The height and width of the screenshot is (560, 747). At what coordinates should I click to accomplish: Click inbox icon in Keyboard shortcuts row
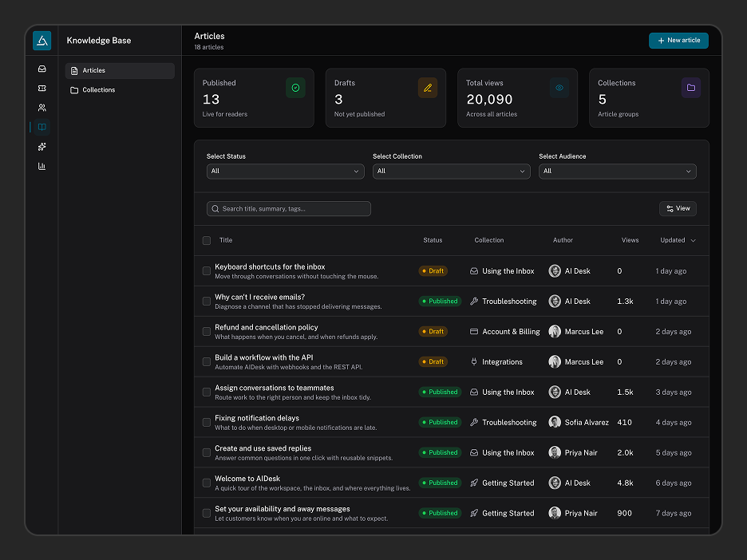(474, 271)
